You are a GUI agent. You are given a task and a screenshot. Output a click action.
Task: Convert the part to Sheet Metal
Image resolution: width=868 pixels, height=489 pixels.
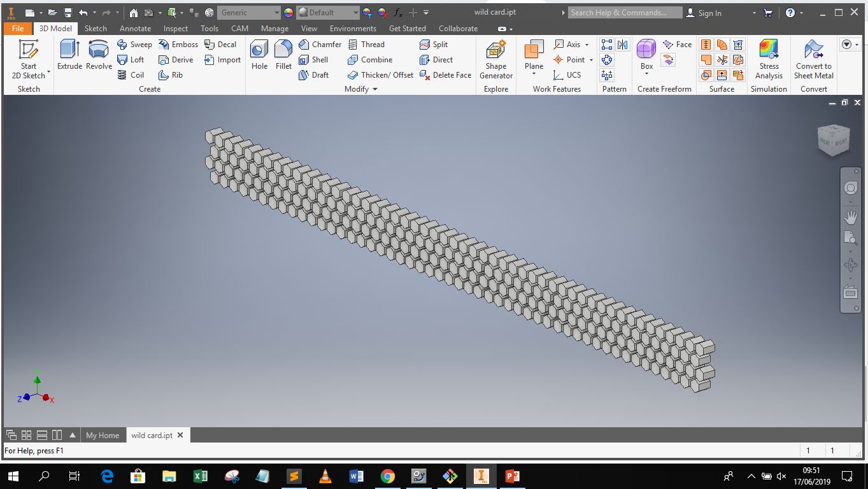point(814,59)
